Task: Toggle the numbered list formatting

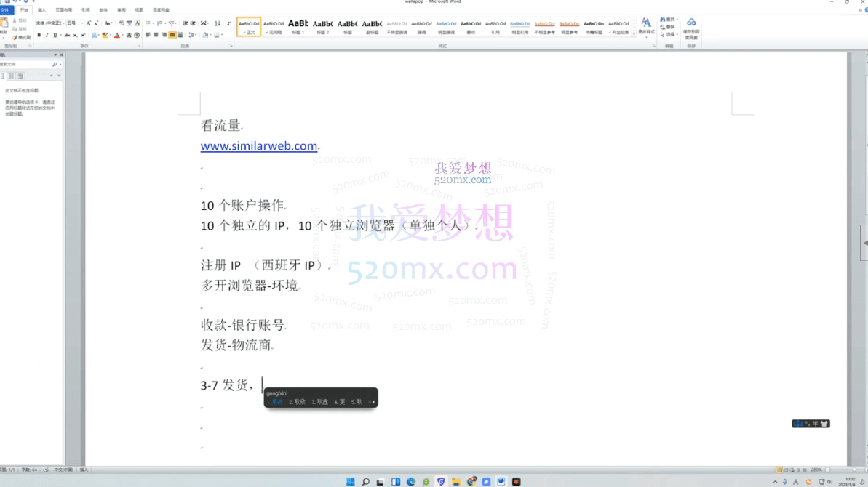Action: tap(159, 24)
